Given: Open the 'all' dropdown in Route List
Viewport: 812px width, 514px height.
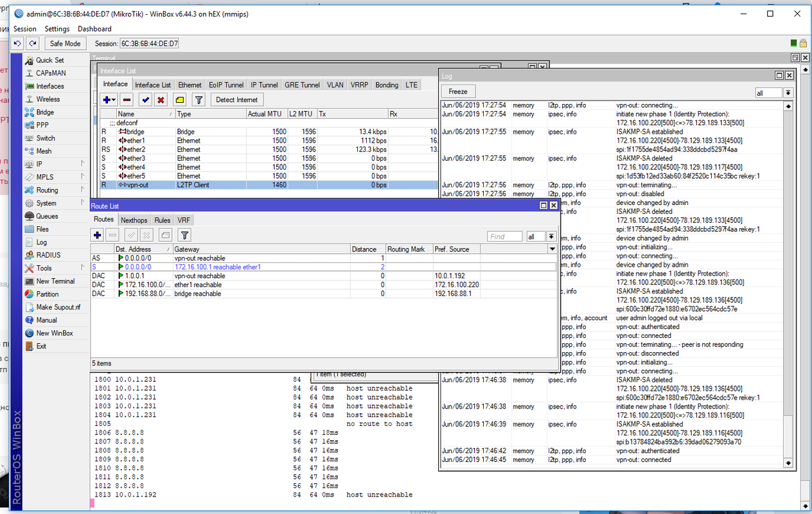Looking at the screenshot, I should click(551, 236).
